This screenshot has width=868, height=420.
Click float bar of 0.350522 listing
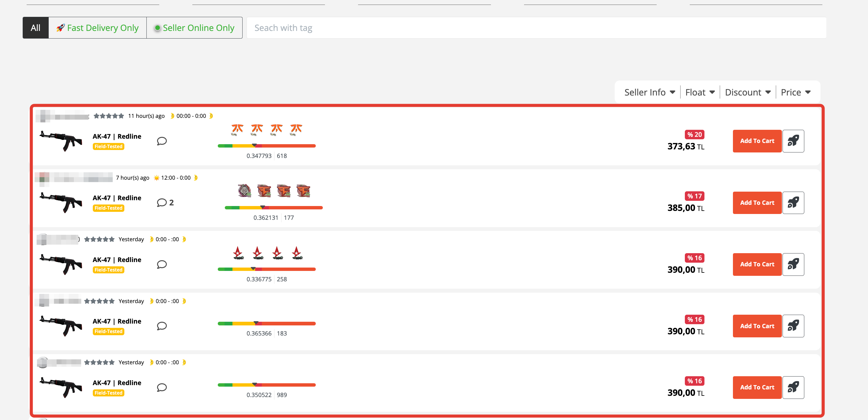[x=266, y=384]
